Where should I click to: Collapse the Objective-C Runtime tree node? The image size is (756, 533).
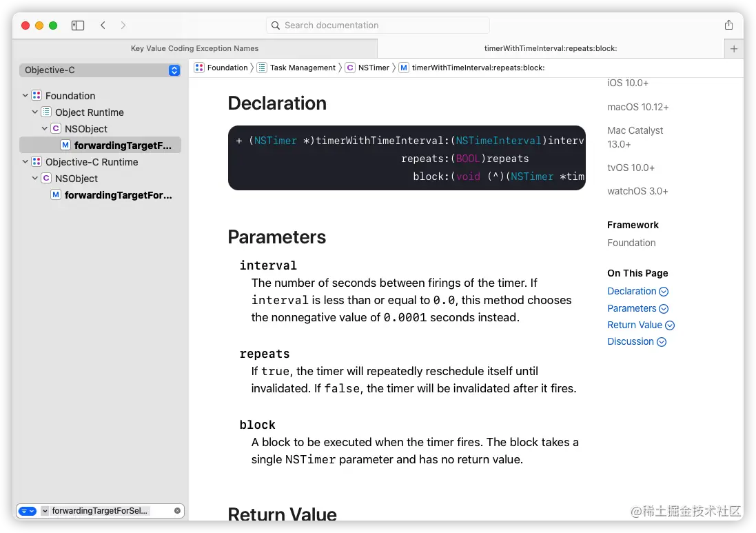point(25,162)
